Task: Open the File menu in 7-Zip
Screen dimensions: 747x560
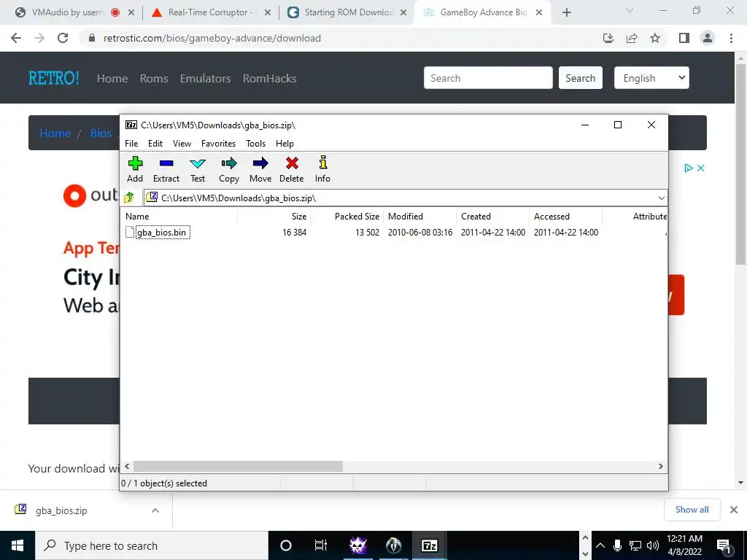Action: pyautogui.click(x=131, y=144)
